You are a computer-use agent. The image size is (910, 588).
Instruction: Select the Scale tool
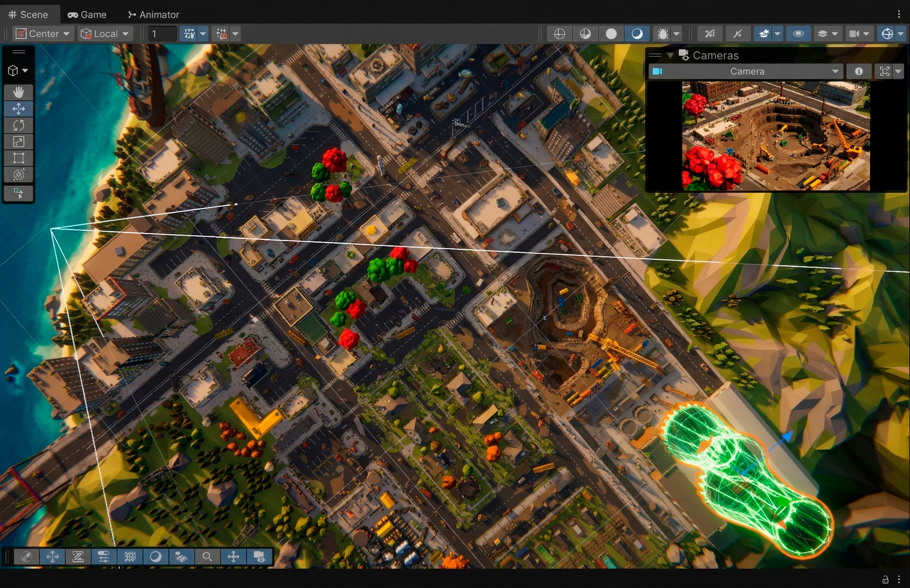pyautogui.click(x=18, y=142)
